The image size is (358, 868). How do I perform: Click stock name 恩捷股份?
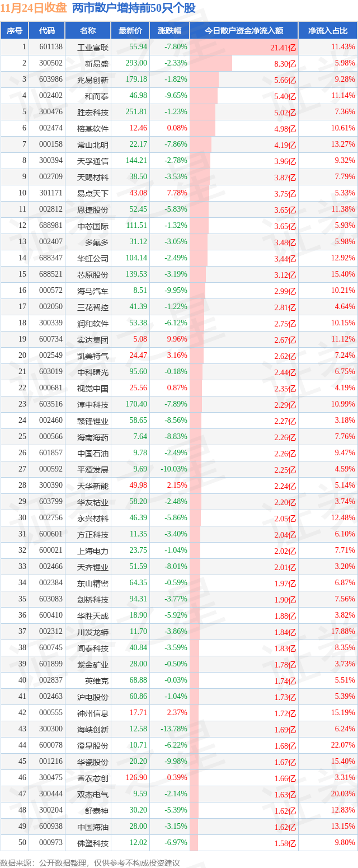pos(93,209)
